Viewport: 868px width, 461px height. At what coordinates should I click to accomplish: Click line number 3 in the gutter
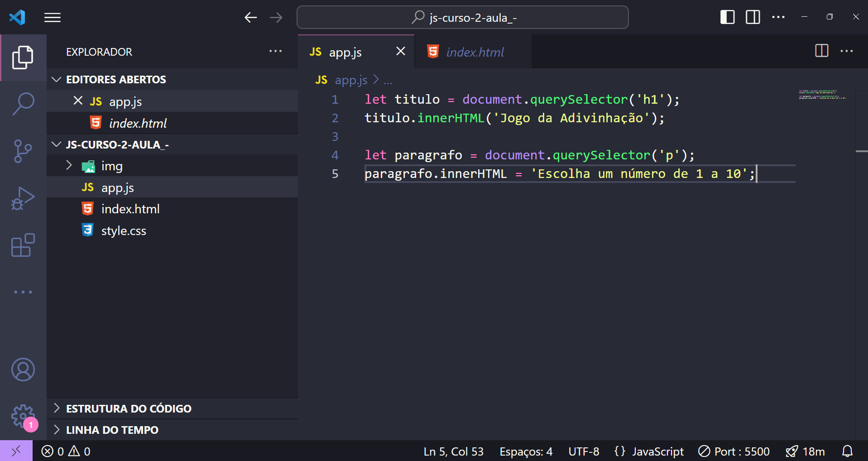pos(335,136)
